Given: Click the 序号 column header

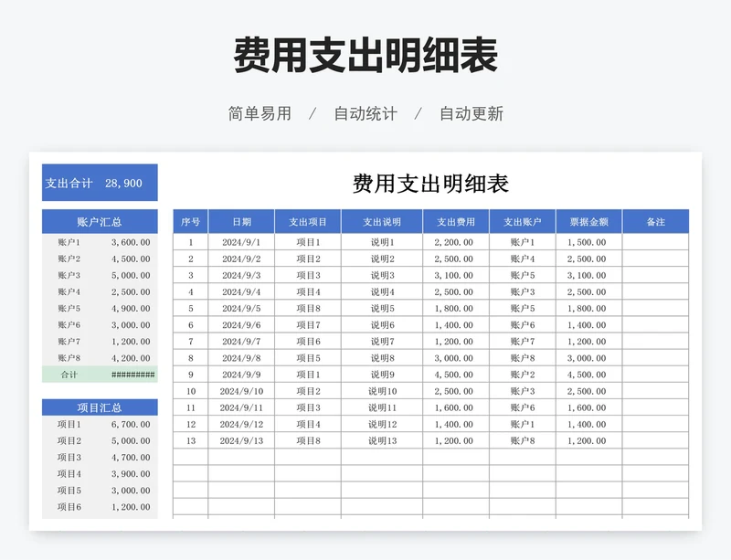Looking at the screenshot, I should (191, 221).
